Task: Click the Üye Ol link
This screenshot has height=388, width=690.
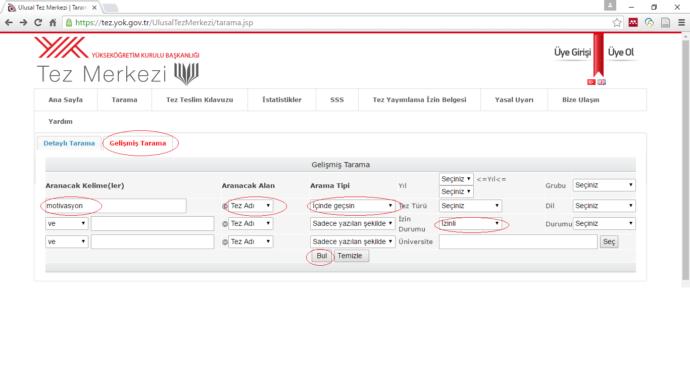Action: coord(621,52)
